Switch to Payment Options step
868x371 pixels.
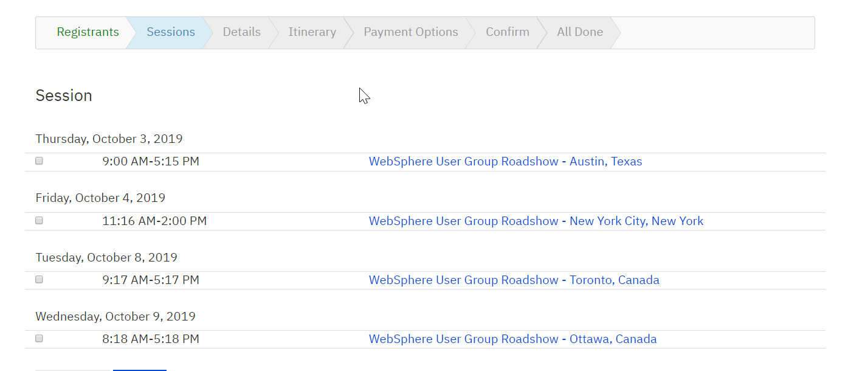click(x=411, y=32)
